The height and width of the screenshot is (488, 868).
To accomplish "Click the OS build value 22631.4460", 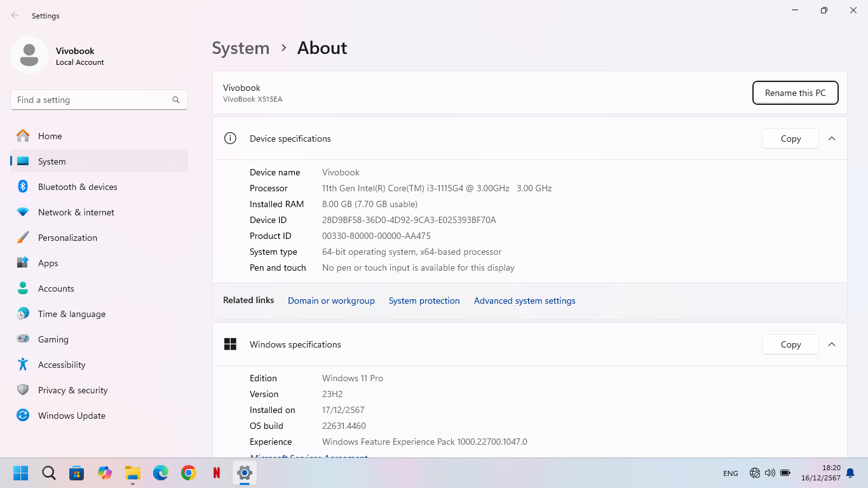I will pyautogui.click(x=344, y=426).
